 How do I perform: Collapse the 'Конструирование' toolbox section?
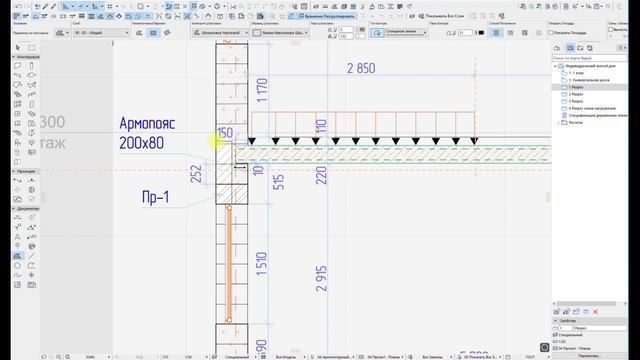14,57
